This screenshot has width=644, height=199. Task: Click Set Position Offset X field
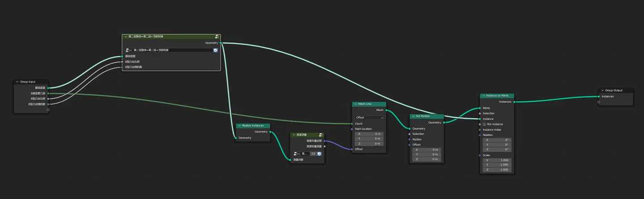pos(427,150)
